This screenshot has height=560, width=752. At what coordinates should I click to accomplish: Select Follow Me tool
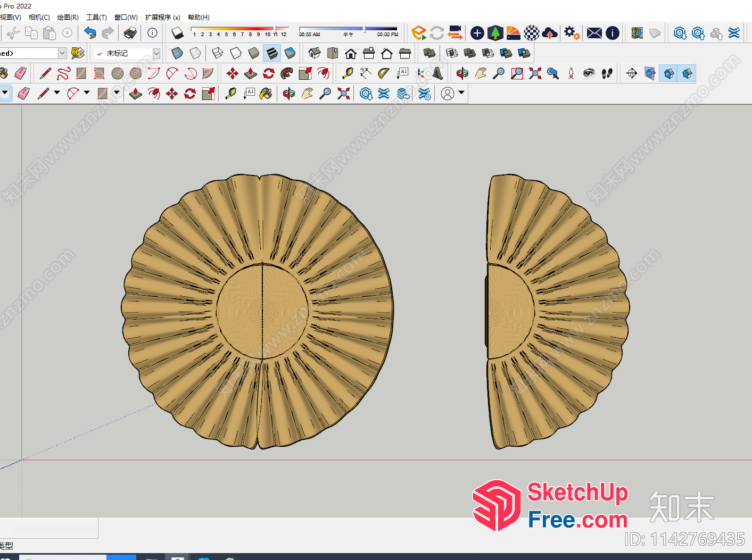287,73
